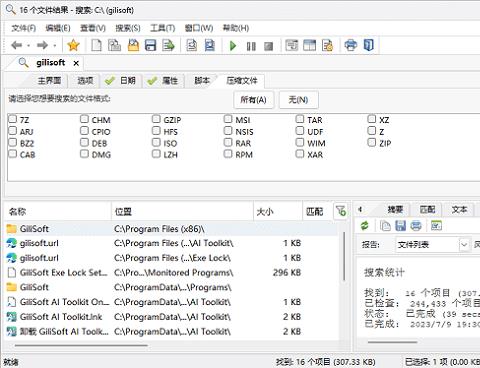Open the 编辑(E) menu
480x368 pixels.
click(58, 28)
